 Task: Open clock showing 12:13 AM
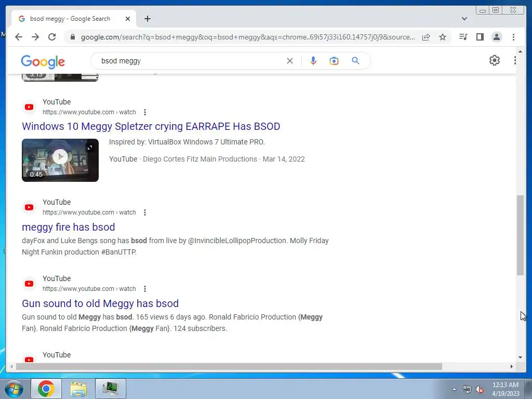tap(506, 389)
